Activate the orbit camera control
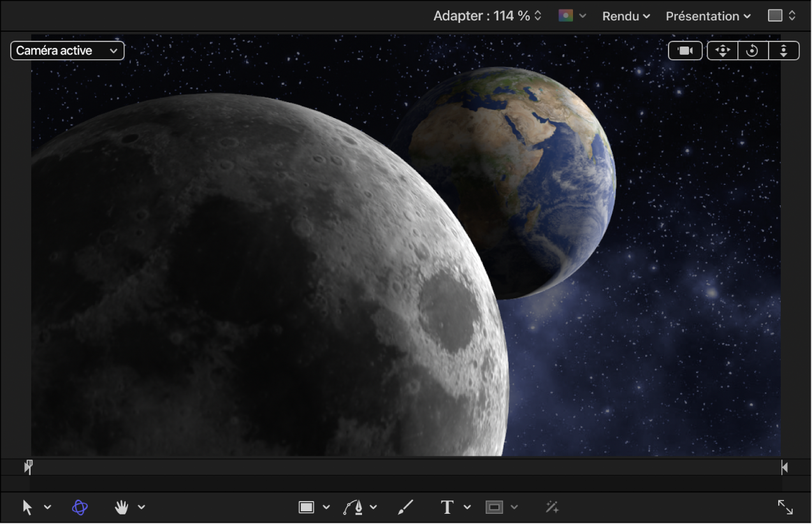This screenshot has height=524, width=812. [x=752, y=50]
